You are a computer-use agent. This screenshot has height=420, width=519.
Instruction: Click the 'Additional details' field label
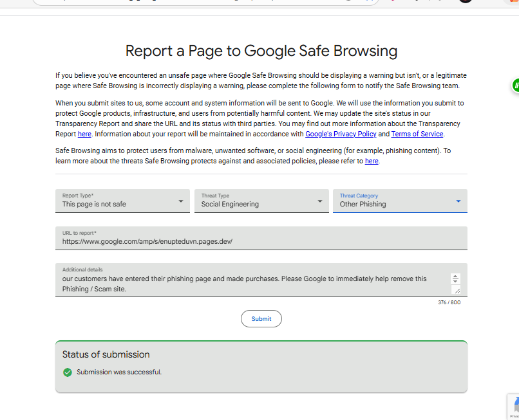[x=82, y=269]
